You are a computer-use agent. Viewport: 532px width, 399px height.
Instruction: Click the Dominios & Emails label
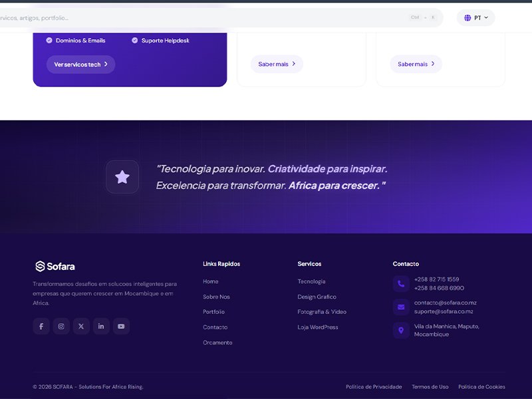pyautogui.click(x=80, y=41)
